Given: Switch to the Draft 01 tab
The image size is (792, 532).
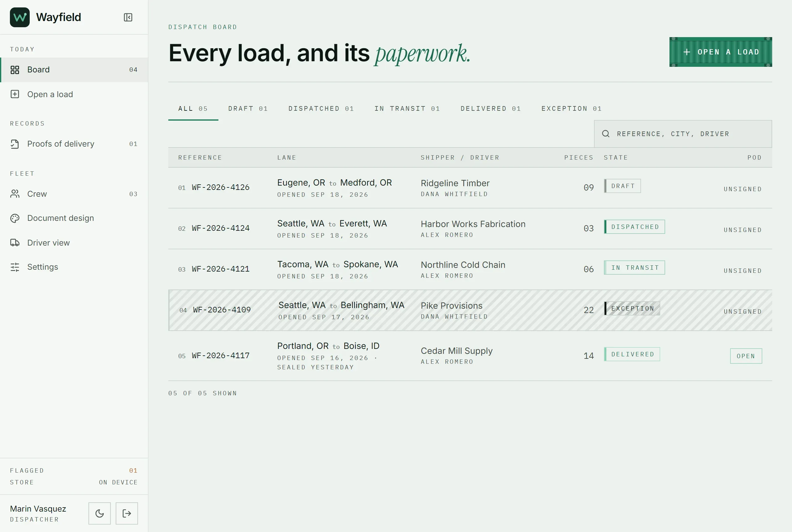Looking at the screenshot, I should 248,109.
